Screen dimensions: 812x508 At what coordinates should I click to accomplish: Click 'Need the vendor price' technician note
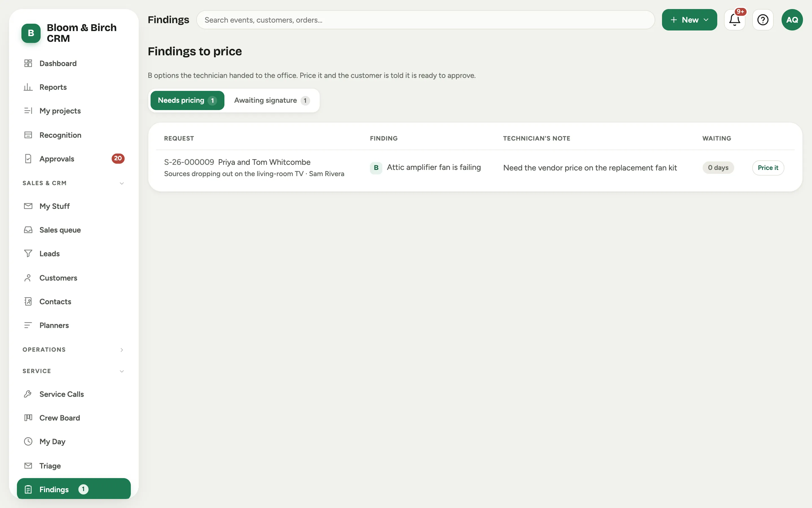pyautogui.click(x=590, y=168)
